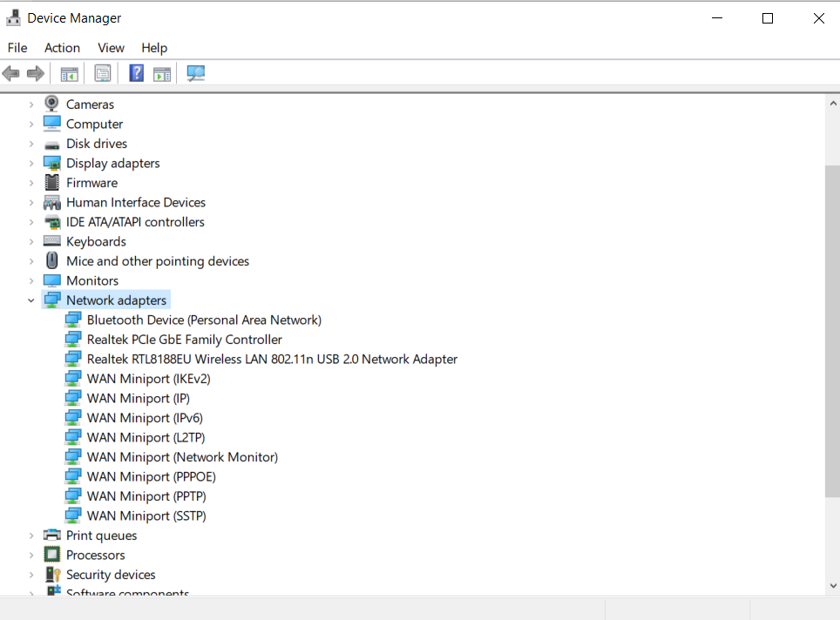The height and width of the screenshot is (620, 840).
Task: Open the Properties toolbar icon
Action: pyautogui.click(x=102, y=73)
